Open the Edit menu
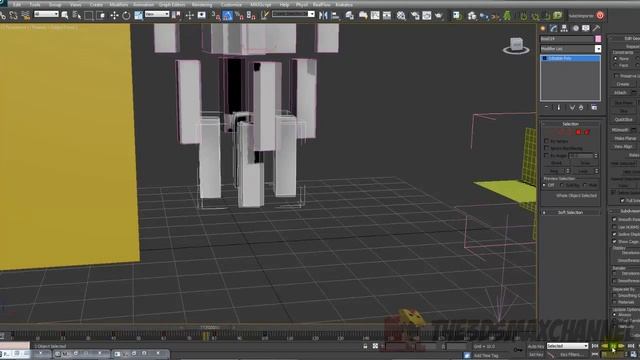Screen dimensions: 640x360 [x=17, y=4]
